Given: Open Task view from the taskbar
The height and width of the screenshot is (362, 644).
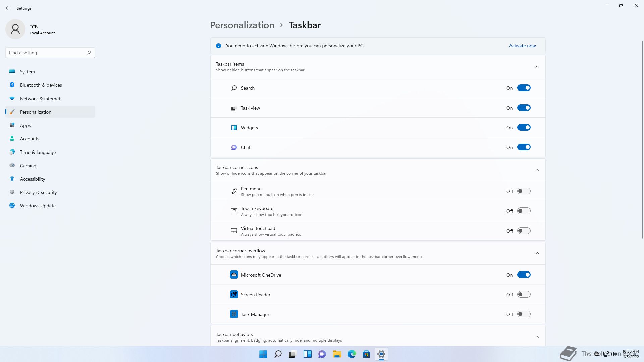Looking at the screenshot, I should tap(293, 354).
